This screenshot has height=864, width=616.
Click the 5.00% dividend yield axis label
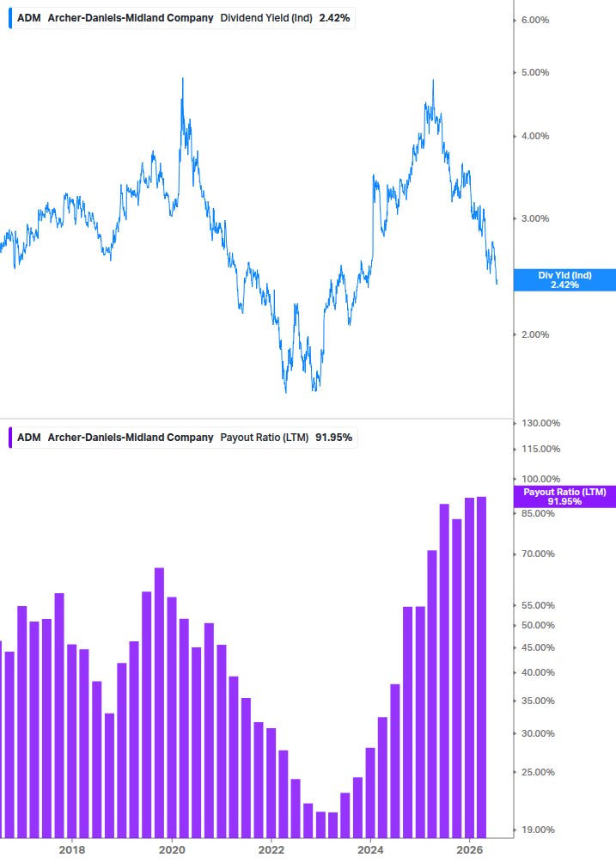pos(535,72)
